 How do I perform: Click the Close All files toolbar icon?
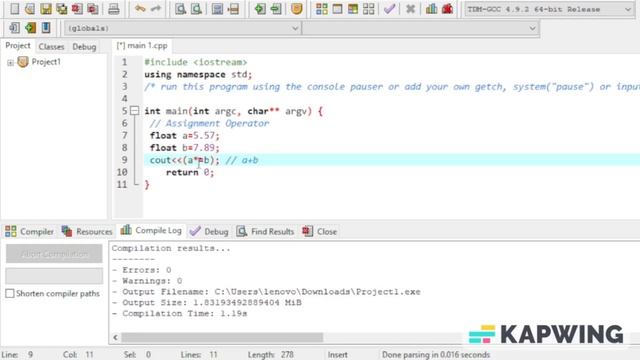[93, 9]
